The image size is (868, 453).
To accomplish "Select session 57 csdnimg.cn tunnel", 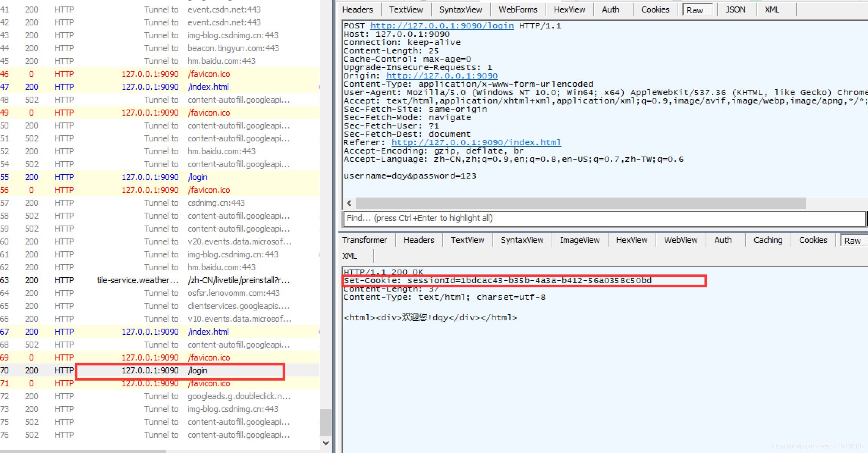I will click(x=159, y=203).
